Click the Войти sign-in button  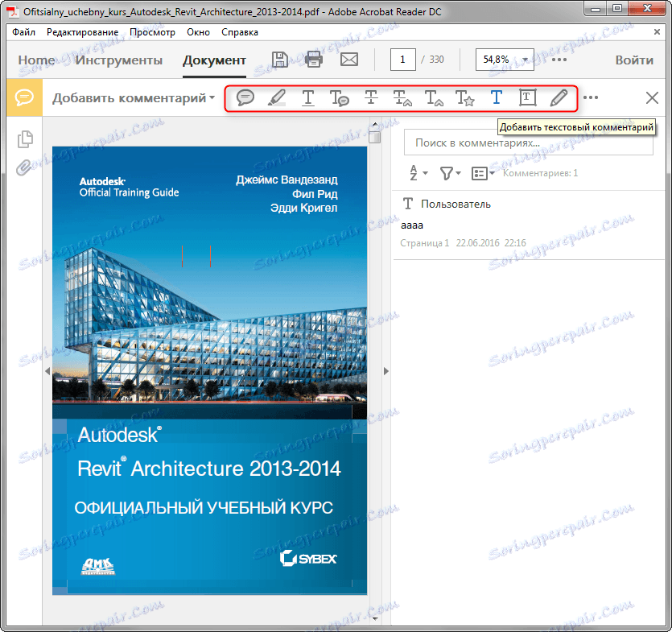pyautogui.click(x=634, y=60)
